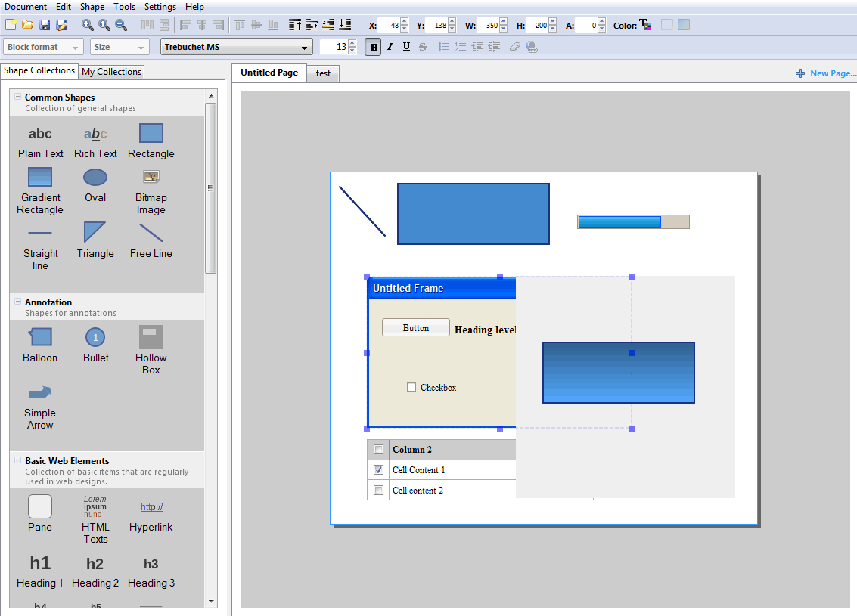The width and height of the screenshot is (857, 616).
Task: Zoom out of the canvas
Action: [x=121, y=25]
